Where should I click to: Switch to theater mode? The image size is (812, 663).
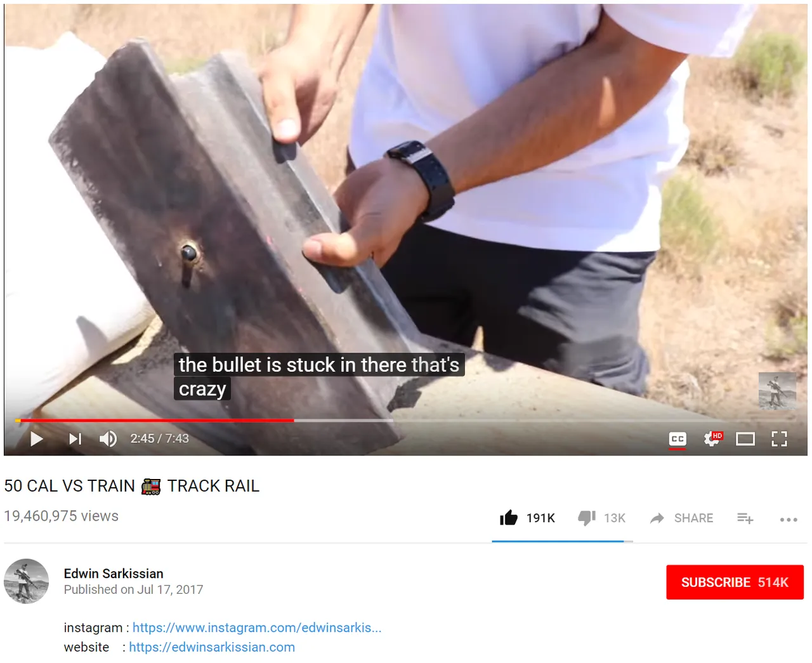[745, 438]
